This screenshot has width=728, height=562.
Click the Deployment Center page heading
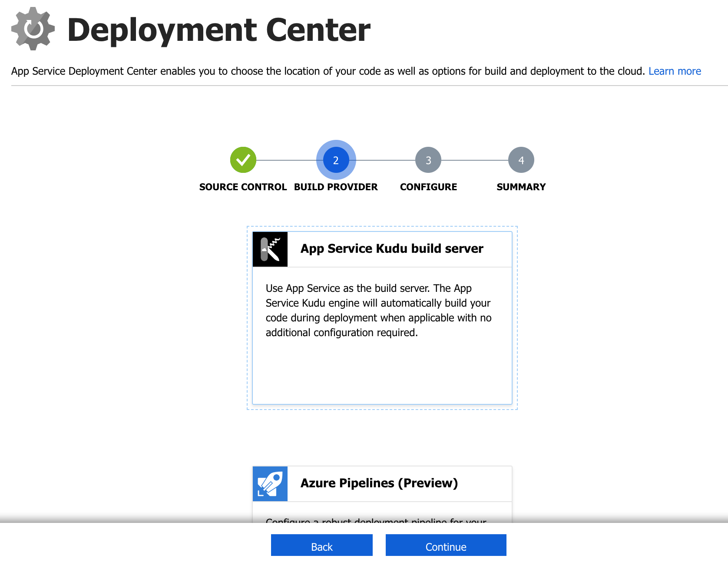219,30
